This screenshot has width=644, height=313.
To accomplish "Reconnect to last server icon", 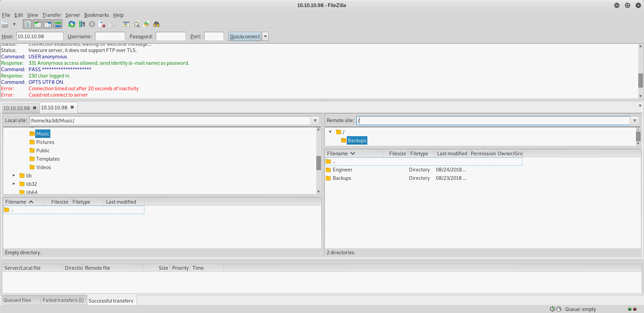I will (x=112, y=24).
